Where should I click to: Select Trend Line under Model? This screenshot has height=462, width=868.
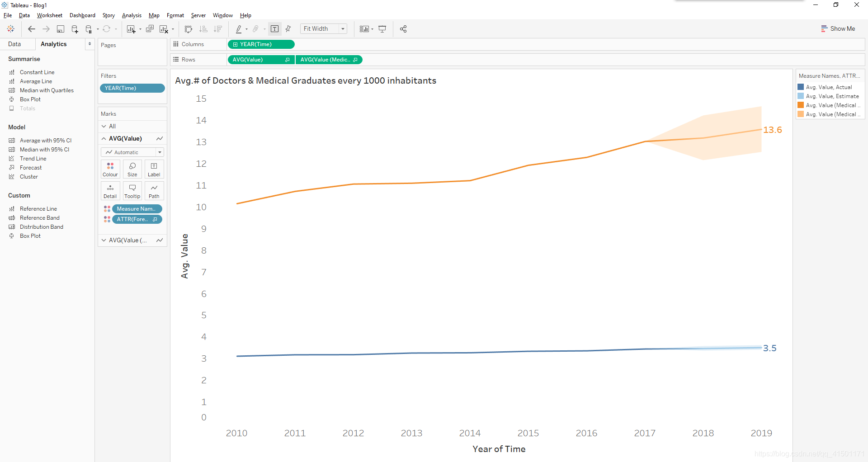click(33, 159)
